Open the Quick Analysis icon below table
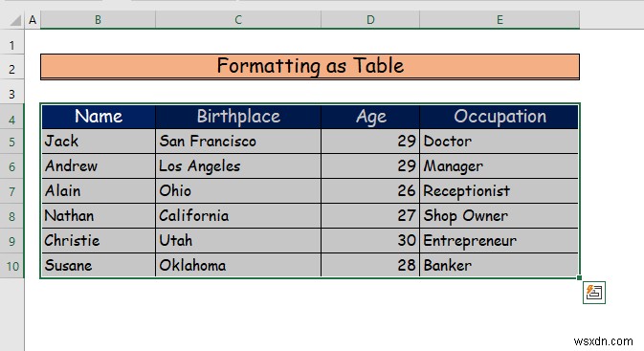Image resolution: width=644 pixels, height=351 pixels. click(594, 293)
